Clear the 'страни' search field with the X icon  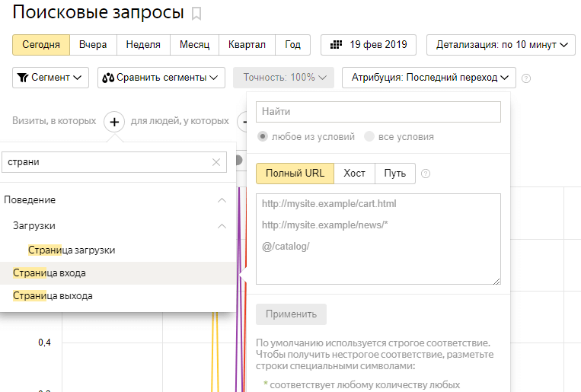(x=216, y=162)
